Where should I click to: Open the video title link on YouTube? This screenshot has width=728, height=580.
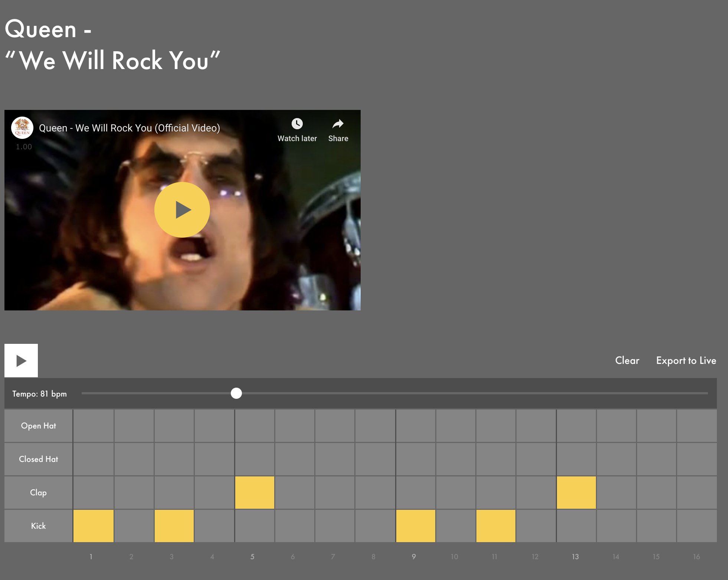click(x=129, y=128)
